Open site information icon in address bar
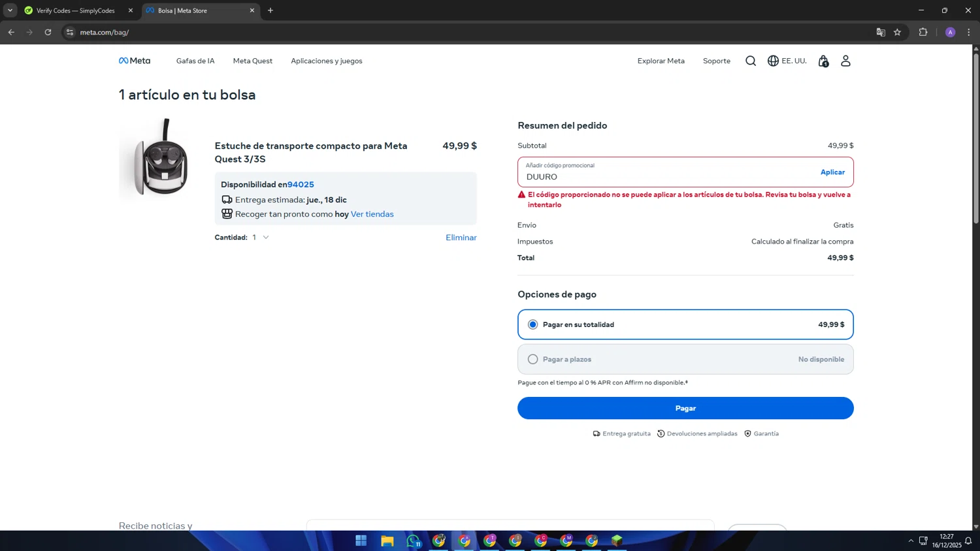This screenshot has height=551, width=980. click(x=70, y=32)
